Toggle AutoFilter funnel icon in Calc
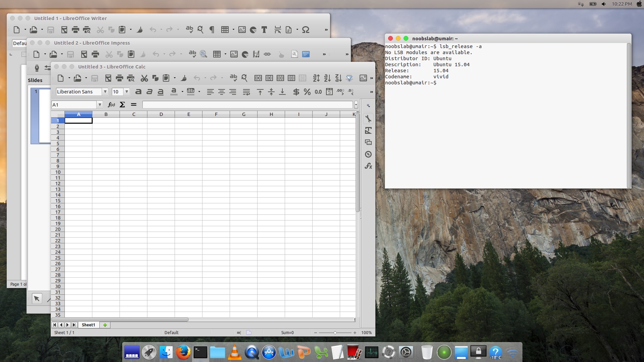 point(349,78)
